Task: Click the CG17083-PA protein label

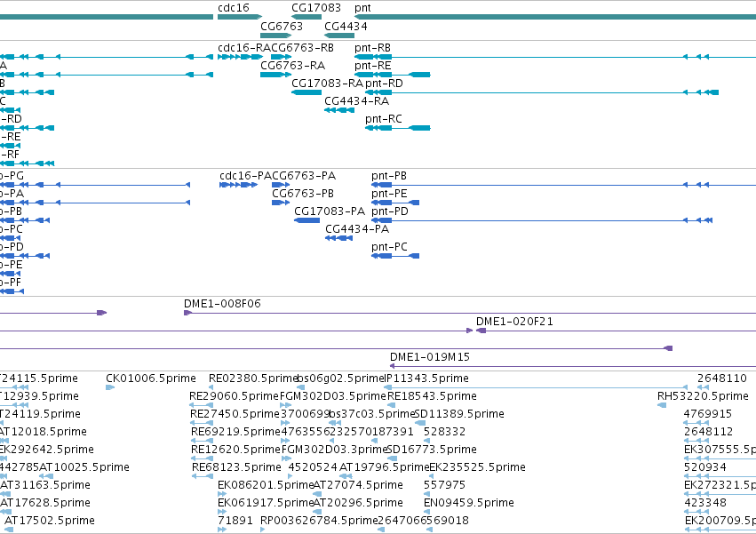Action: tap(330, 211)
